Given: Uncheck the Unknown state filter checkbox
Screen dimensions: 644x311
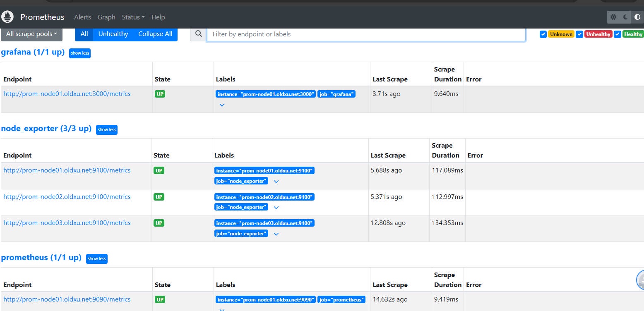Looking at the screenshot, I should coord(543,34).
